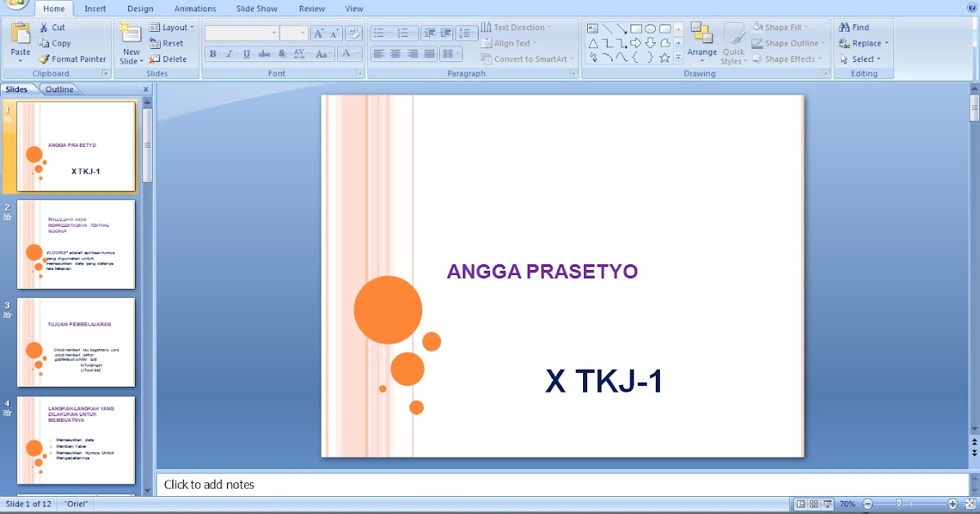Switch to Slide Sorter view icon
Viewport: 980px width, 514px height.
(814, 504)
